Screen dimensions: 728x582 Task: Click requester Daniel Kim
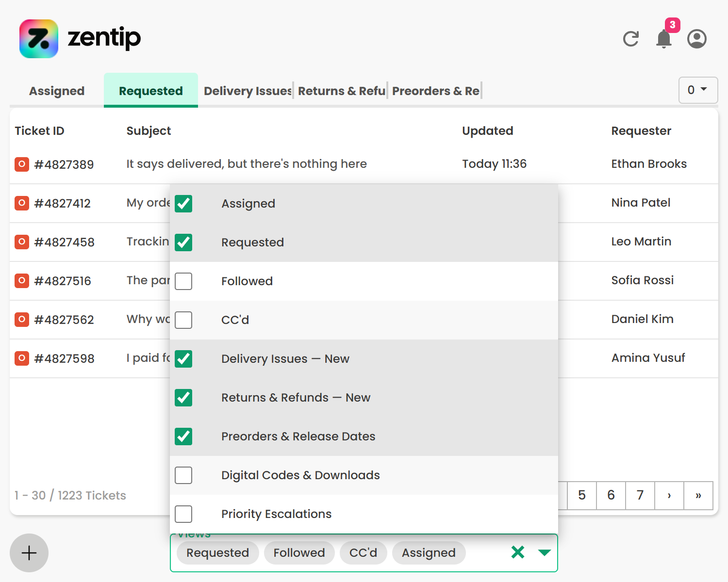pos(642,319)
